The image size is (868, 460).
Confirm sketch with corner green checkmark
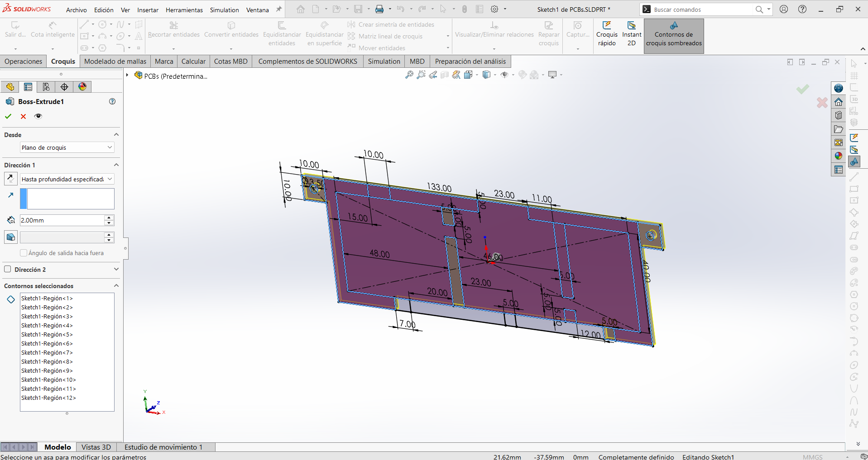tap(803, 89)
